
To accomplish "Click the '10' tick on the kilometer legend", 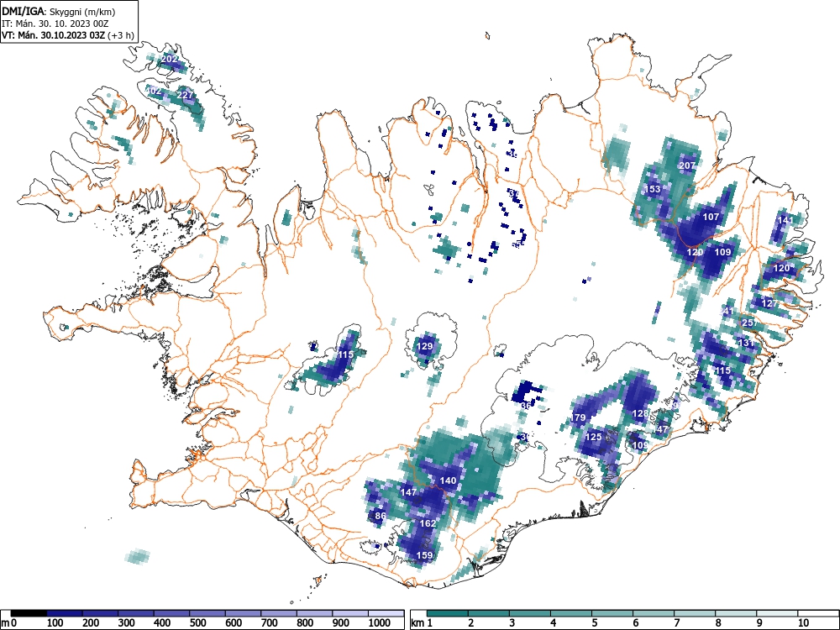I will click(802, 623).
